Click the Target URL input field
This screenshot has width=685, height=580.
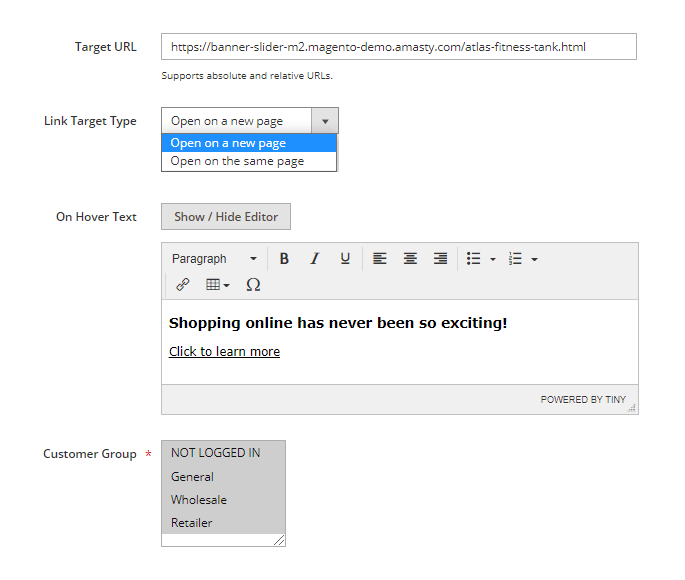[x=398, y=47]
